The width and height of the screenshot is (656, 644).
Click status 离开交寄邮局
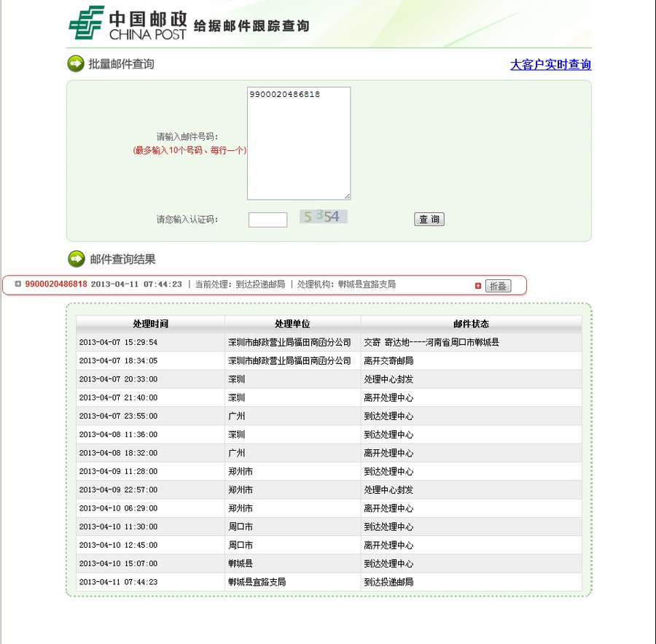[x=388, y=360]
